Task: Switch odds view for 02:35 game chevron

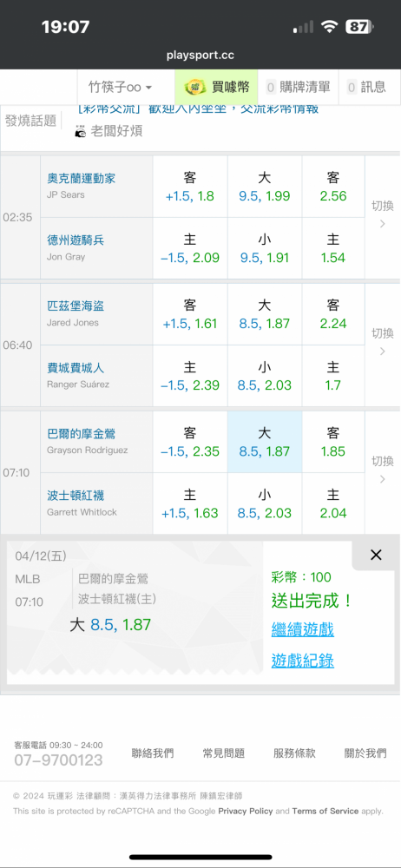Action: coord(382,224)
